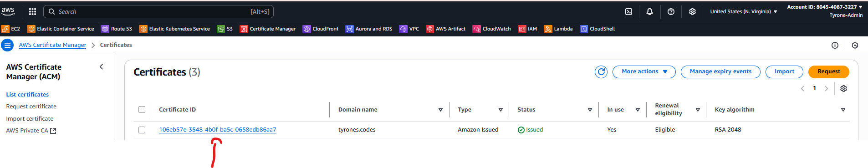Screen dimensions: 868x168
Task: Open Aurora and RDS shortcut
Action: pyautogui.click(x=369, y=29)
